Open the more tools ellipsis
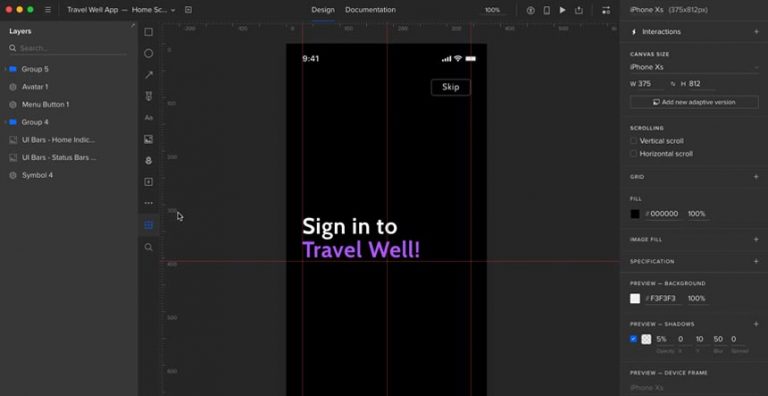The width and height of the screenshot is (768, 396). (148, 203)
